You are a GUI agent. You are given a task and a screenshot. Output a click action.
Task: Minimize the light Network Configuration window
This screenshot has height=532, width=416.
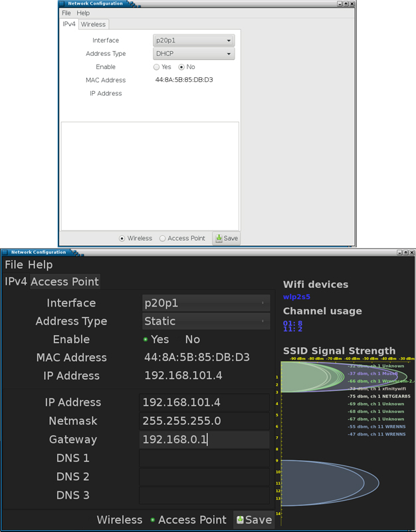point(340,4)
